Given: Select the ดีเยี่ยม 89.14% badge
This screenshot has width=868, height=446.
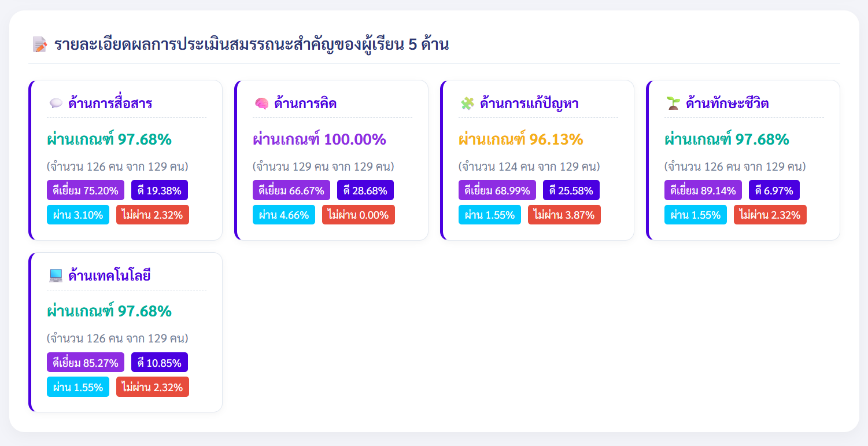Looking at the screenshot, I should 703,190.
